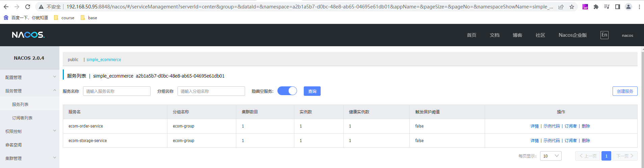
Task: Click the 上一页 pagination button
Action: 588,156
